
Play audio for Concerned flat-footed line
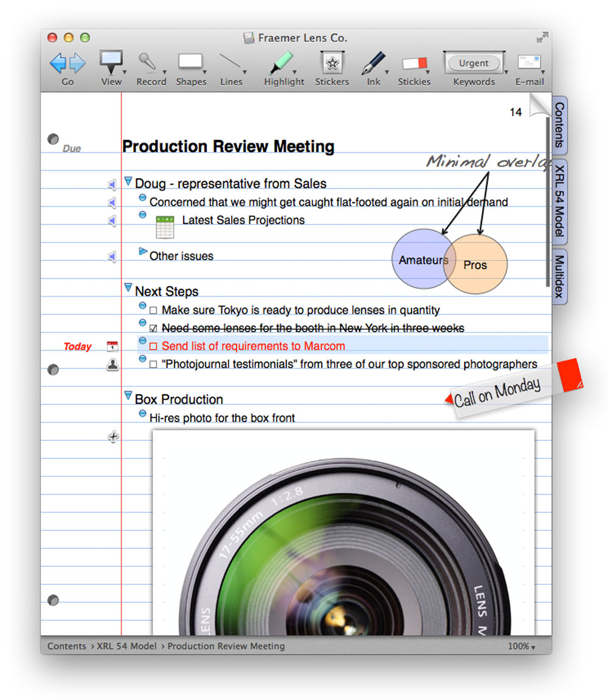coord(112,203)
